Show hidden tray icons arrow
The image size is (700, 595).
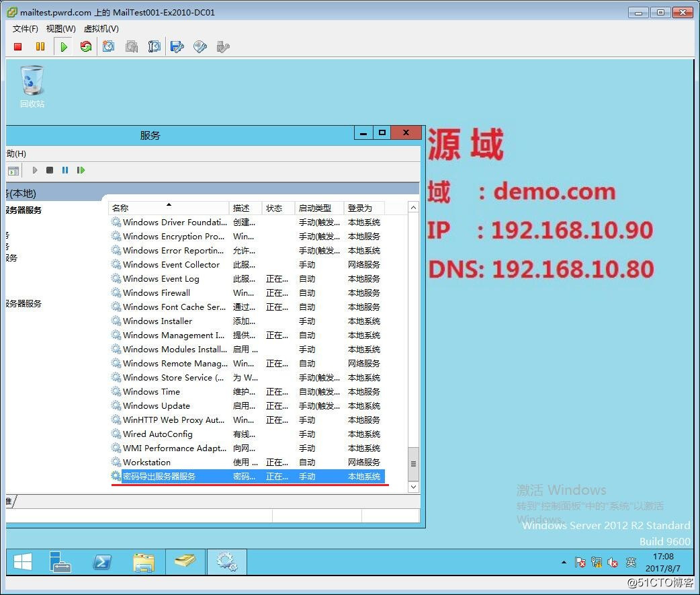click(x=564, y=562)
